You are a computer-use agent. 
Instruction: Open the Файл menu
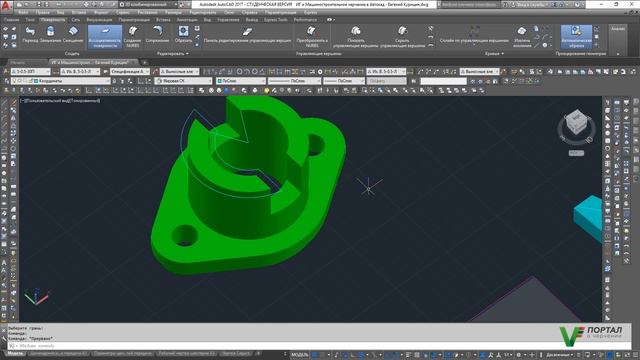click(23, 12)
